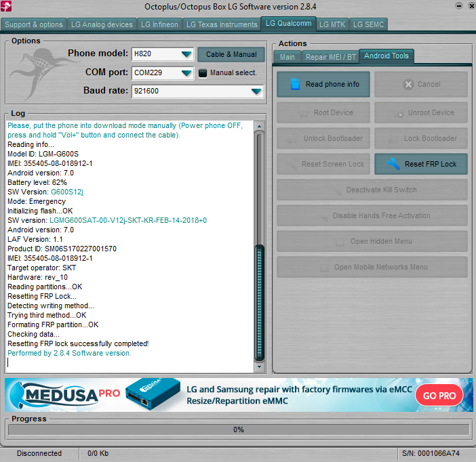Click the document icon on Read phone info
This screenshot has width=476, height=462.
point(295,84)
